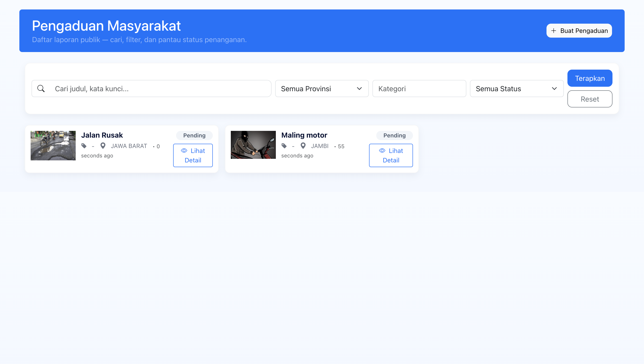Focus the Kategori input field

tap(419, 89)
